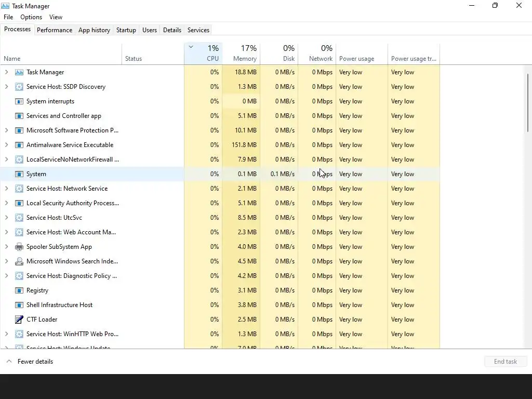The image size is (532, 399).
Task: Click the vertical scrollbar thumb
Action: [528, 103]
